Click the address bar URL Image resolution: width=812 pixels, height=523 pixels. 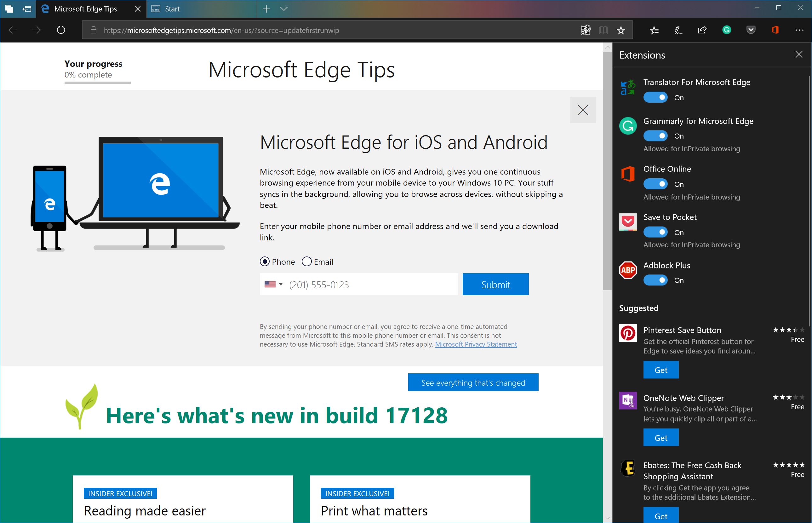(221, 30)
